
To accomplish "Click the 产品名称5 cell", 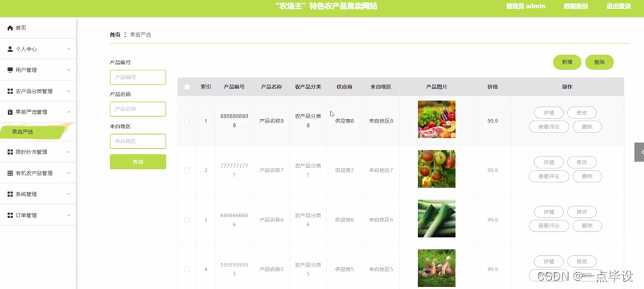I will click(x=271, y=269).
